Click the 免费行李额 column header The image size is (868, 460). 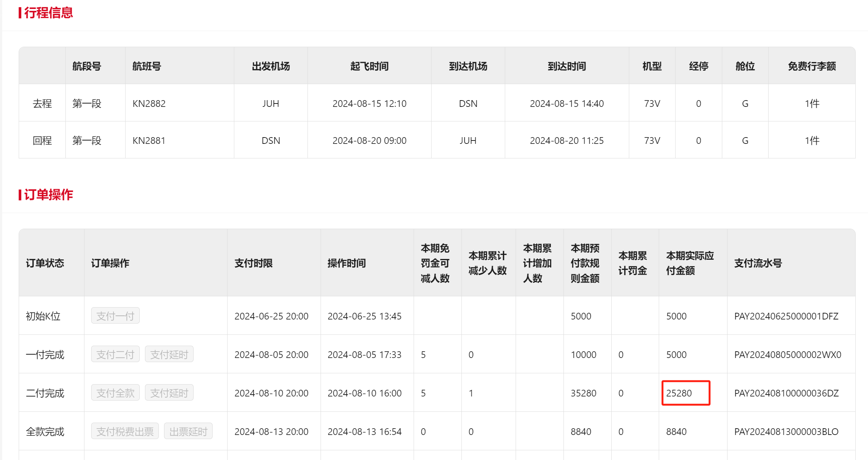(812, 66)
